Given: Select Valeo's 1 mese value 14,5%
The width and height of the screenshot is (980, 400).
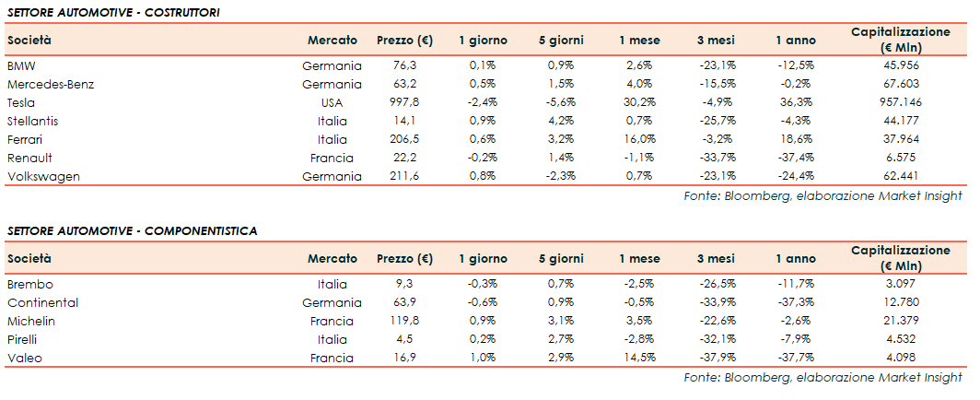Looking at the screenshot, I should 638,358.
